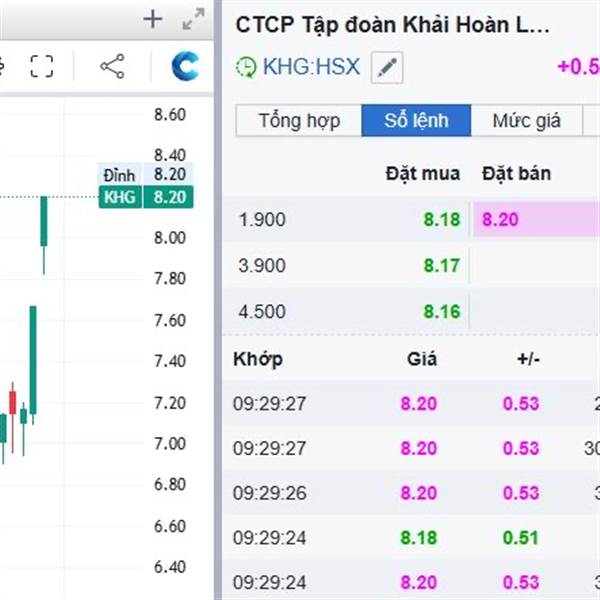The width and height of the screenshot is (600, 600).
Task: Click the Khớp column header
Action: 258,359
